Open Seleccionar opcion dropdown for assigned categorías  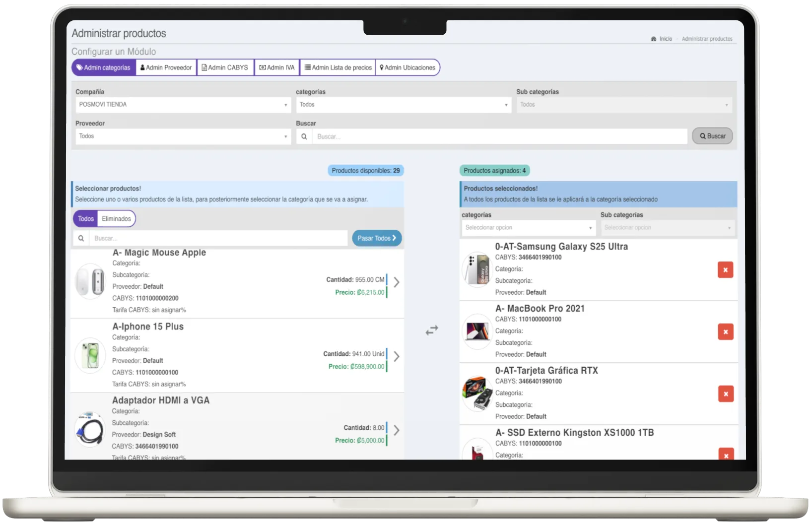click(528, 228)
